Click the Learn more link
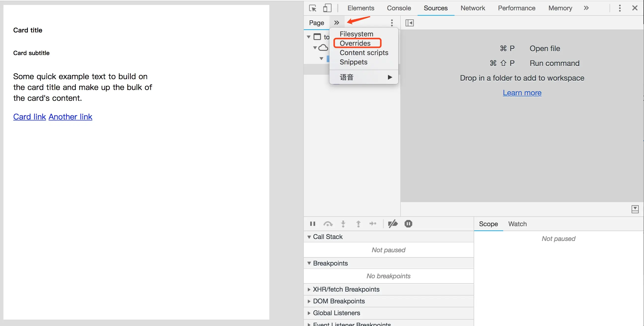This screenshot has width=644, height=326. click(x=522, y=93)
